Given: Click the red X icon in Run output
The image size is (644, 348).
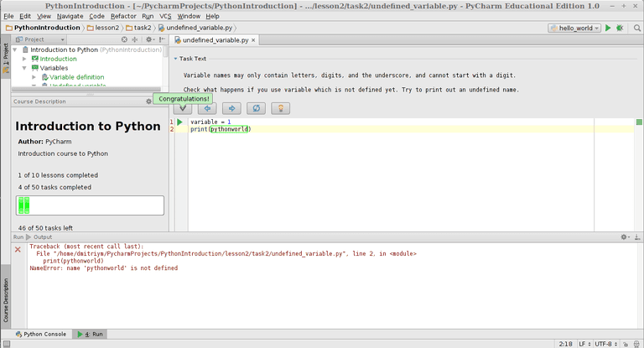Looking at the screenshot, I should [18, 249].
